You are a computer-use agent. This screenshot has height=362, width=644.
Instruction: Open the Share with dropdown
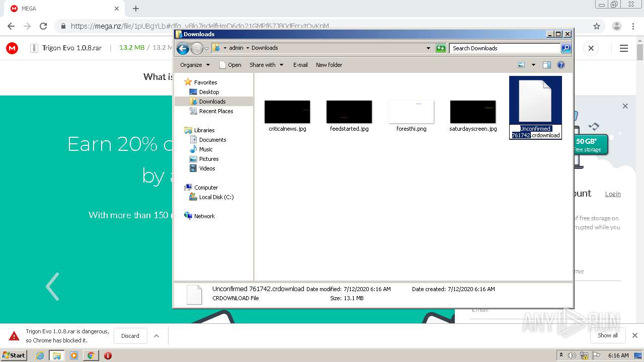tap(266, 65)
